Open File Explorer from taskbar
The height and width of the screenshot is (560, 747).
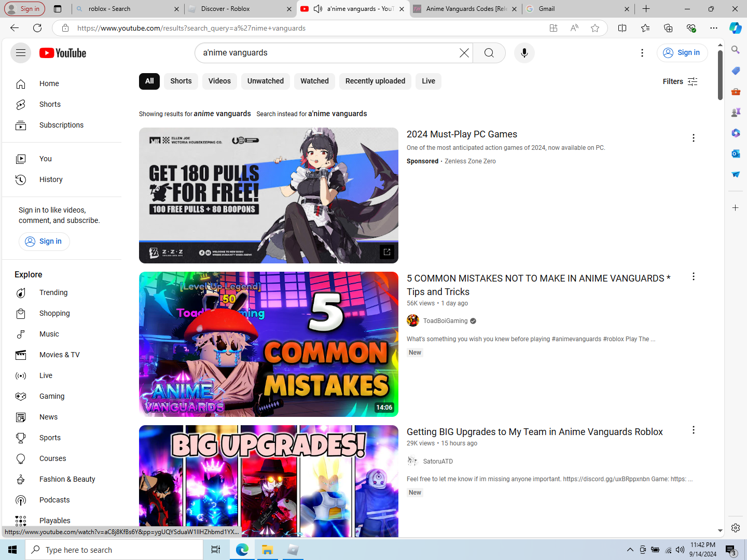coord(268,550)
